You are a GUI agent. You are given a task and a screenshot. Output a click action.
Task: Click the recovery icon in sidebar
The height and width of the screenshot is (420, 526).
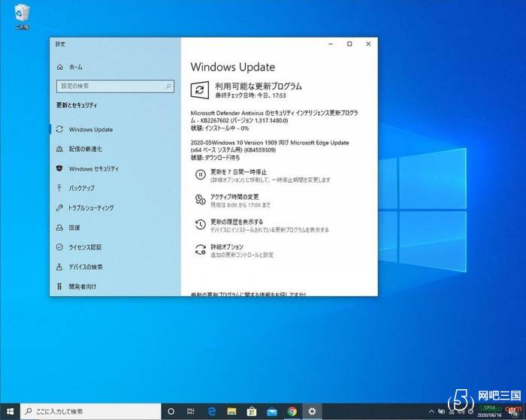pos(59,228)
